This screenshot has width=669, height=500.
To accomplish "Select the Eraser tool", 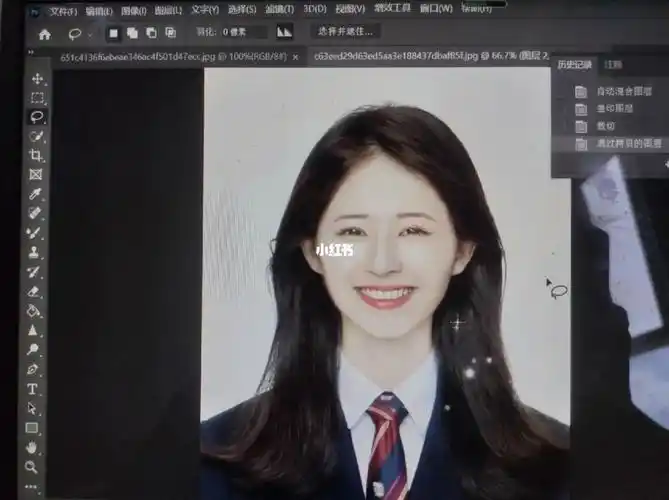I will coord(34,291).
